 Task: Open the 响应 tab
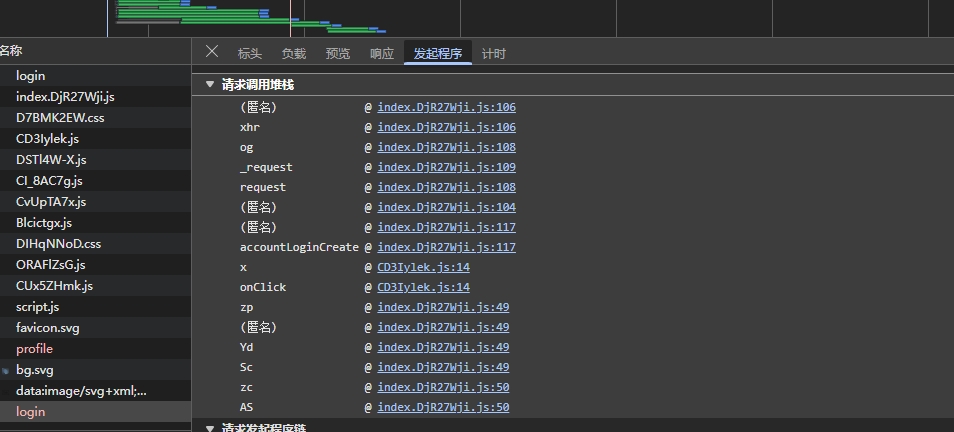[382, 54]
